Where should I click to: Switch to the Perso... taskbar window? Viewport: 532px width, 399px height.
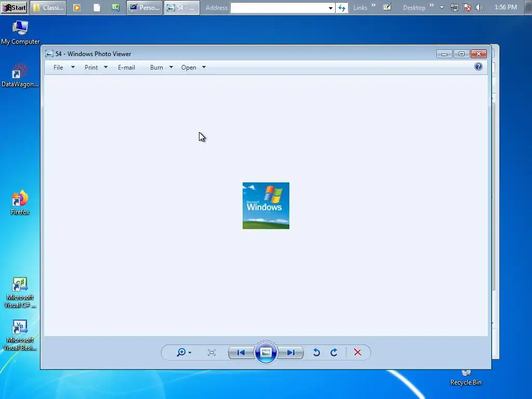(144, 7)
